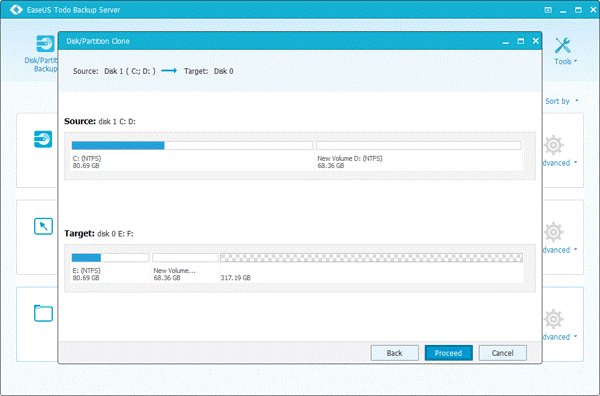Viewport: 600px width, 396px height.
Task: Click the gear icon in second task card
Action: (x=554, y=232)
